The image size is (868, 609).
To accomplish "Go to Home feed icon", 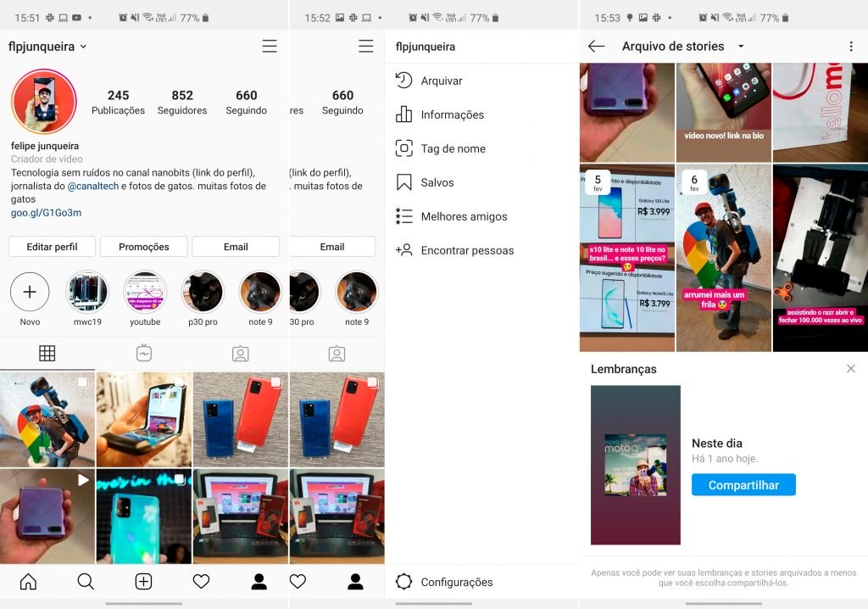I will point(28,581).
